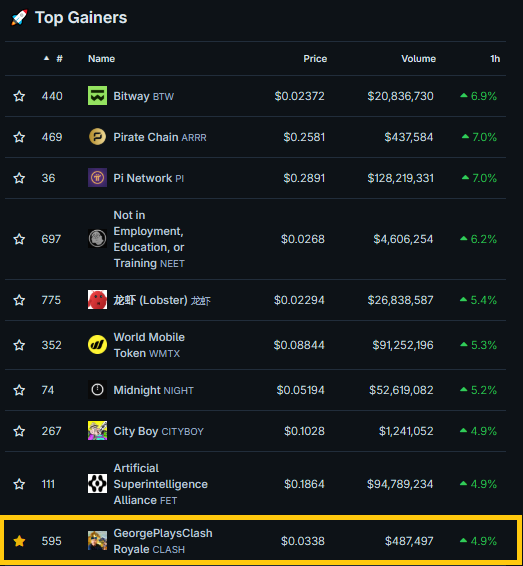Click CLASH price $0.0338
This screenshot has width=523, height=566.
click(302, 541)
